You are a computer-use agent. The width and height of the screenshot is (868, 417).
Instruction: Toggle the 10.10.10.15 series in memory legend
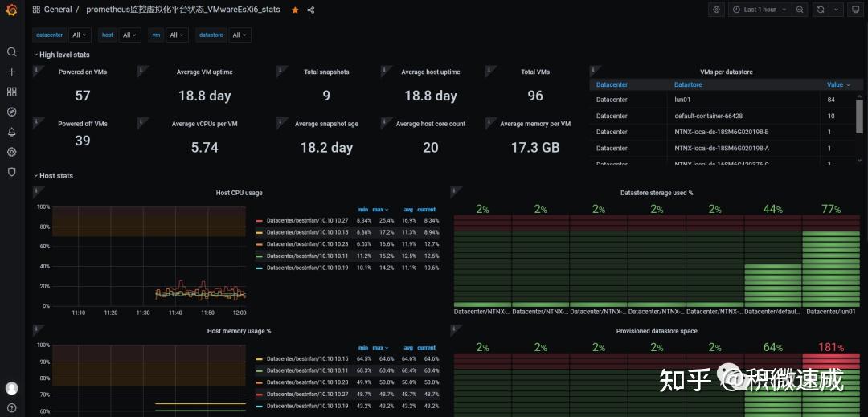point(301,358)
